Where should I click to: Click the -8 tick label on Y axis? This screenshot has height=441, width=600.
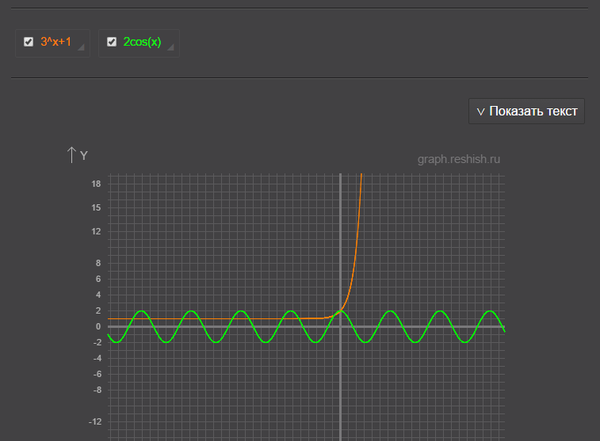(x=96, y=390)
